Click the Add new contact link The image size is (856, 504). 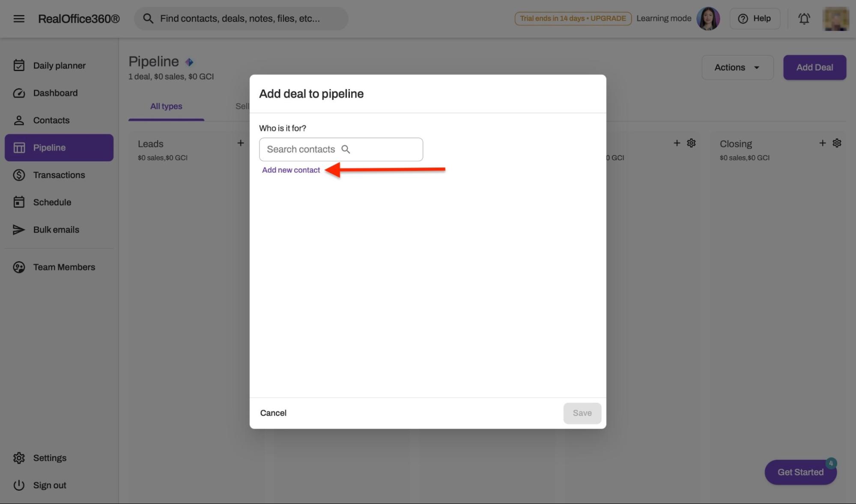(x=291, y=170)
